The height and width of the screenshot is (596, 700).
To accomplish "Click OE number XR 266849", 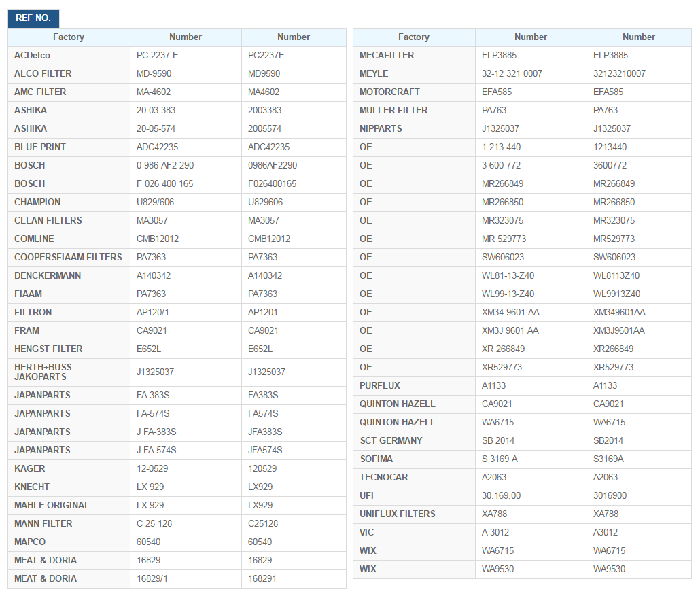I will (503, 349).
